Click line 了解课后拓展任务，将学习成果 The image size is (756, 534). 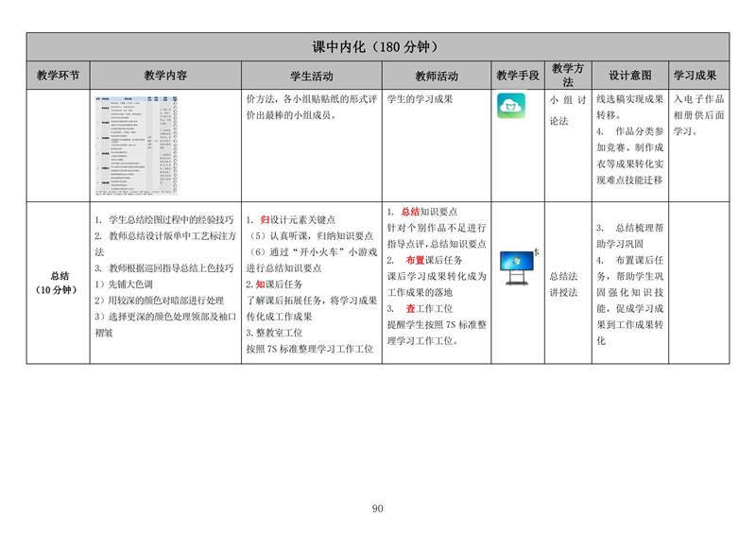tap(312, 301)
